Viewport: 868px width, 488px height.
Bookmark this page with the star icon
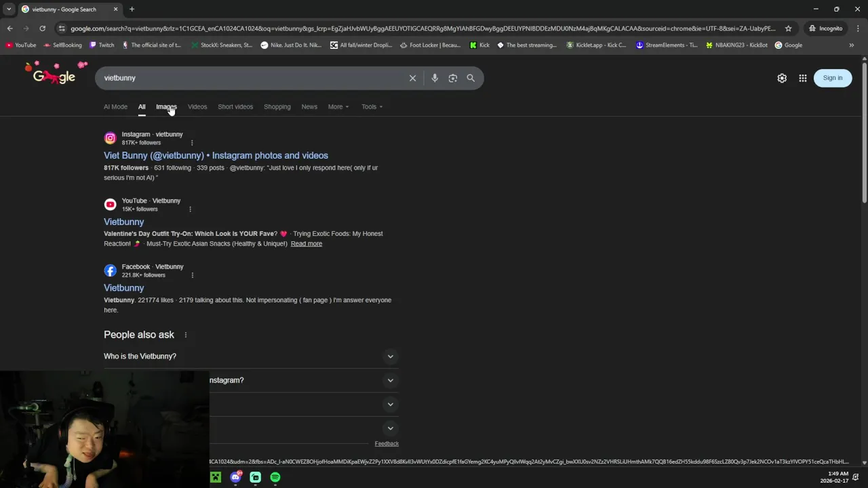point(788,28)
